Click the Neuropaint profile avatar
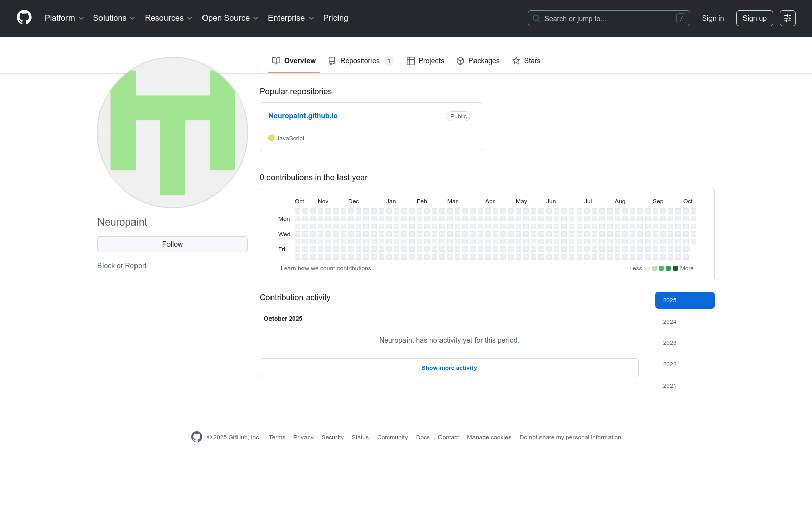This screenshot has width=812, height=508. pos(173,133)
